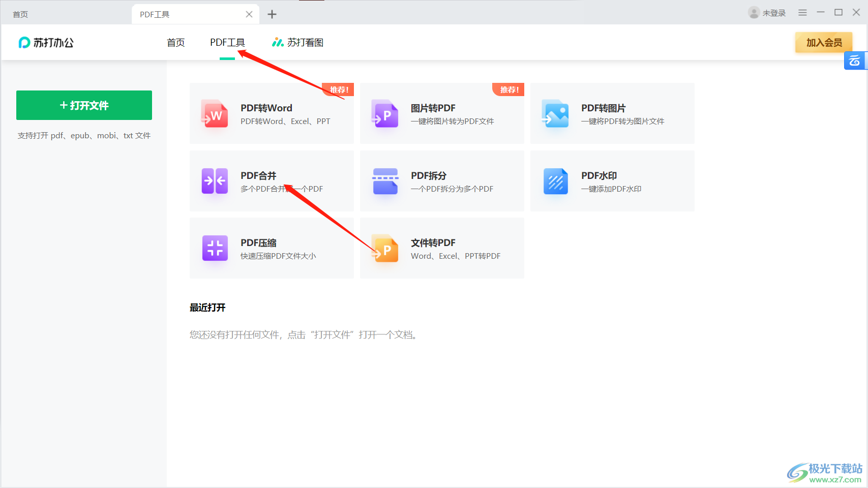Open the PDF压缩 tool title
This screenshot has height=488, width=868.
click(x=258, y=242)
